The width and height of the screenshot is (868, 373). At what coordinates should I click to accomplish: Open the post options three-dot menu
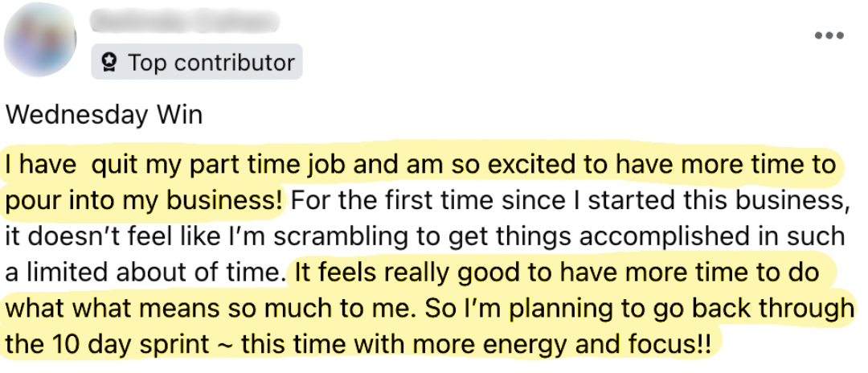point(826,35)
